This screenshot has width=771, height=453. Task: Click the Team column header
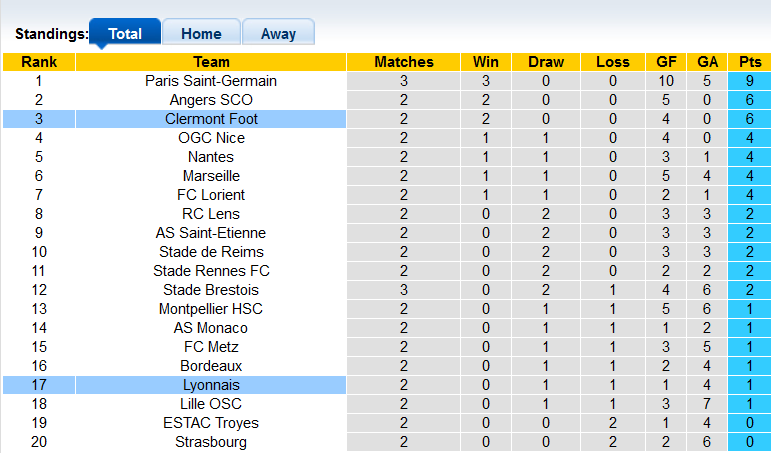(x=211, y=62)
